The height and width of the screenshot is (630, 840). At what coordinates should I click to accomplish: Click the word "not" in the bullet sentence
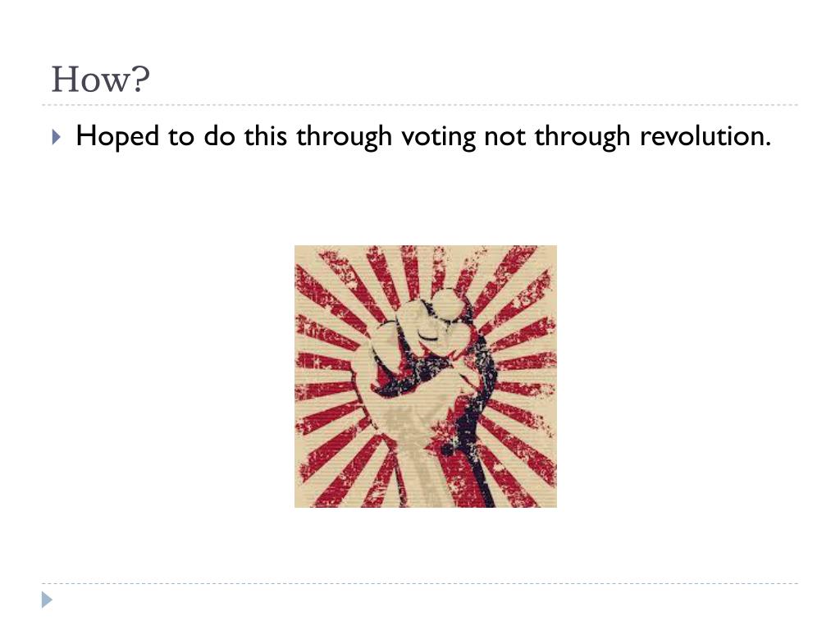[504, 137]
